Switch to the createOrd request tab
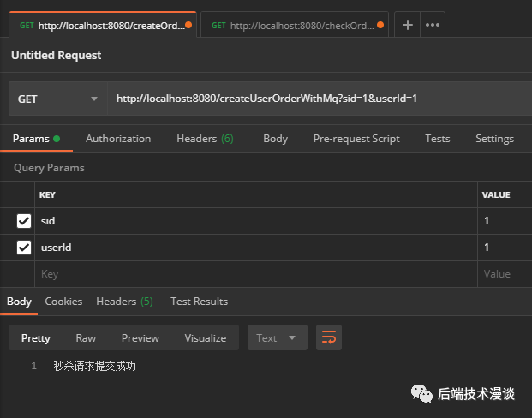This screenshot has width=532, height=418. tap(103, 25)
